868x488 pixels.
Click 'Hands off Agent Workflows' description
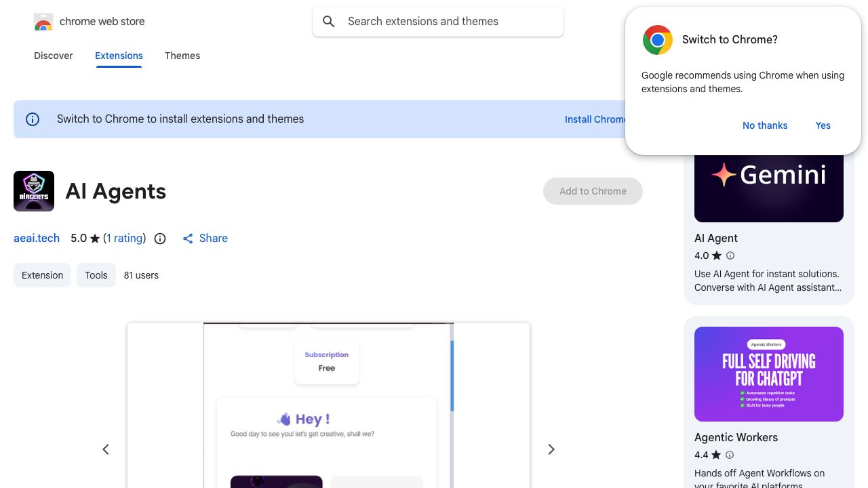click(759, 479)
